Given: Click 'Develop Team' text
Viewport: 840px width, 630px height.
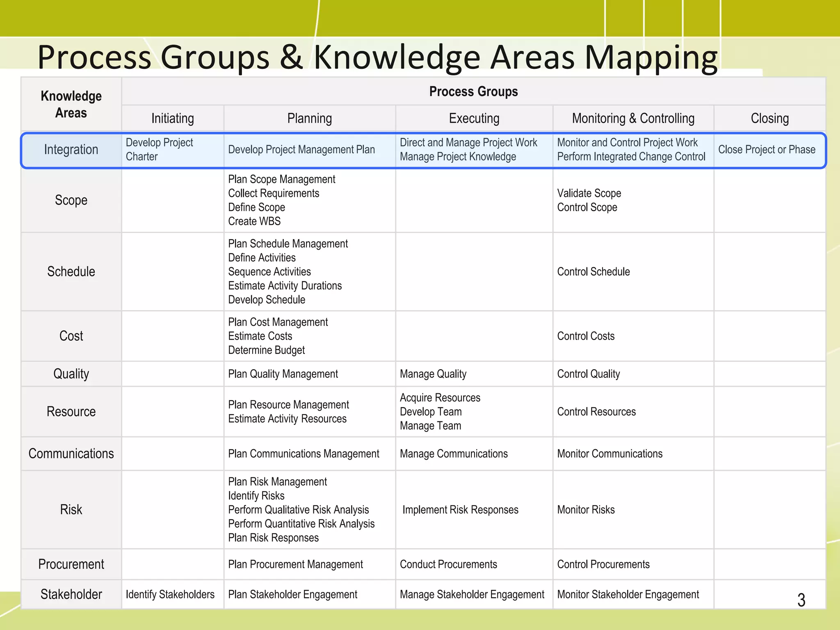Looking at the screenshot, I should 431,412.
